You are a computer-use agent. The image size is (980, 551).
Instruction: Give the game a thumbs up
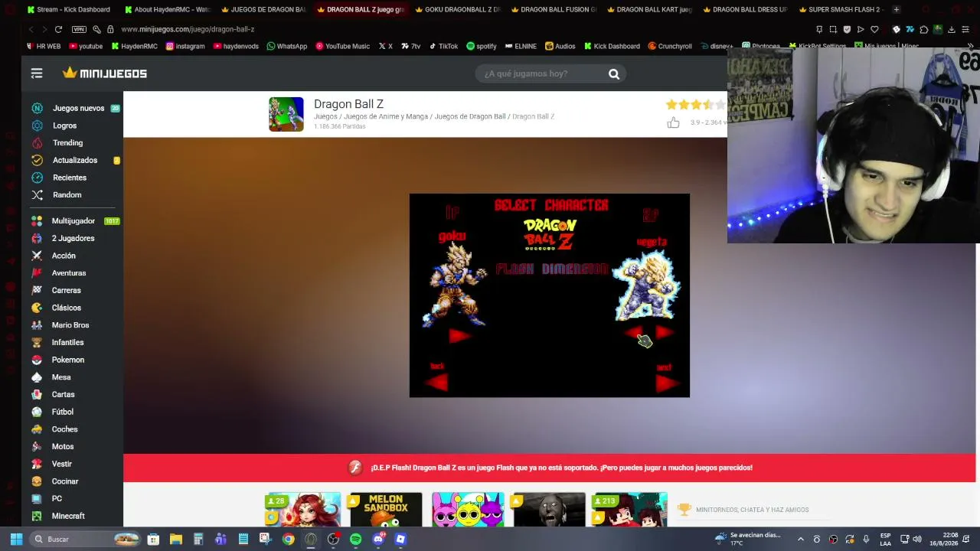673,122
